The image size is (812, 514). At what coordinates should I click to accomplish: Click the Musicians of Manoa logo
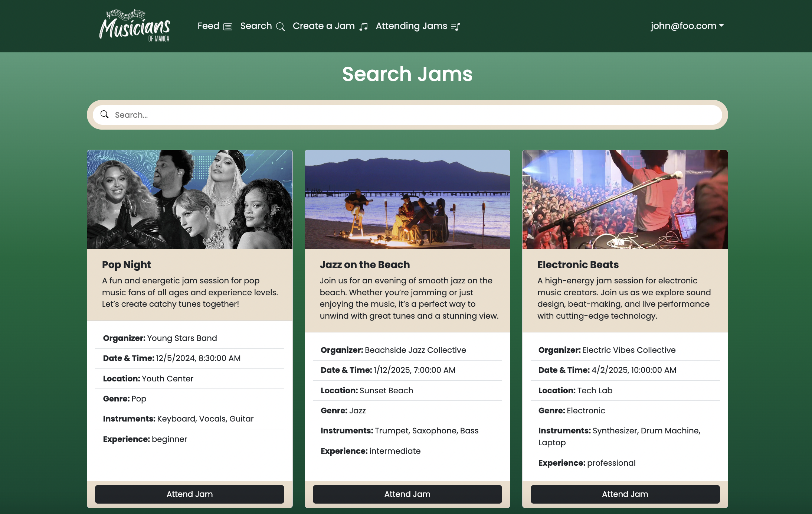click(x=135, y=26)
